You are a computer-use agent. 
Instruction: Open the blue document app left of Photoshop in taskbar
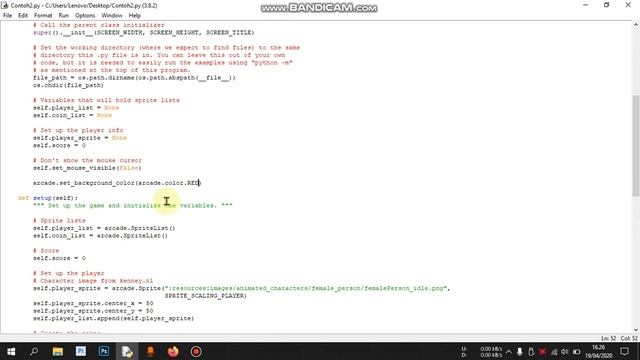[x=81, y=351]
